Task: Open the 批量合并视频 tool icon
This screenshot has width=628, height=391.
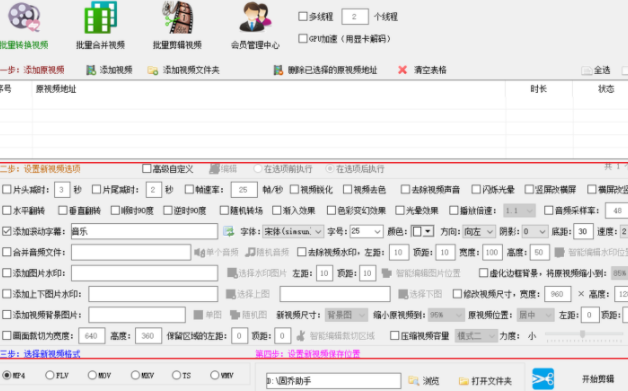Action: pos(101,18)
